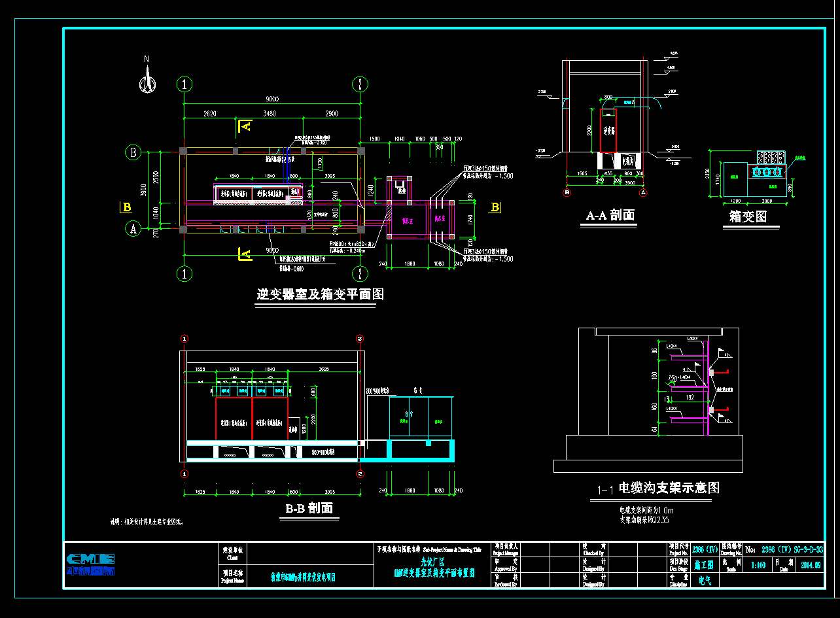Image resolution: width=840 pixels, height=618 pixels.
Task: Click the CMIE company logo in title block
Action: pyautogui.click(x=91, y=564)
